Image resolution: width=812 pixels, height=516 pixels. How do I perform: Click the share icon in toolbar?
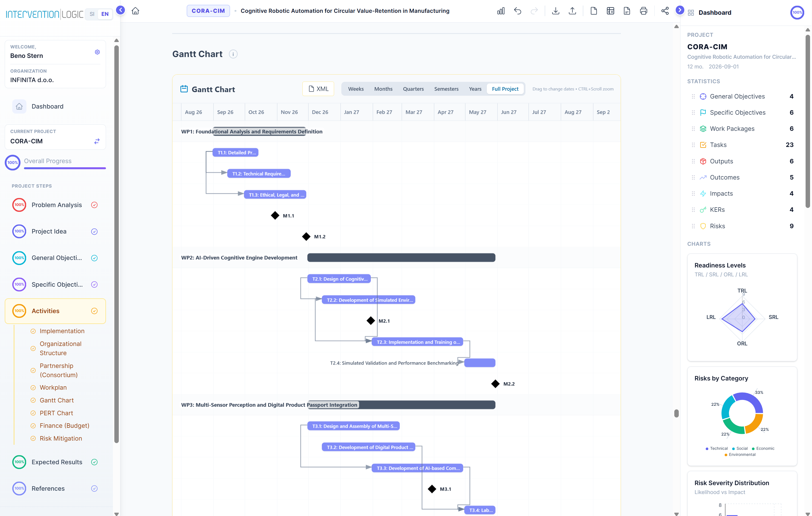(x=665, y=11)
